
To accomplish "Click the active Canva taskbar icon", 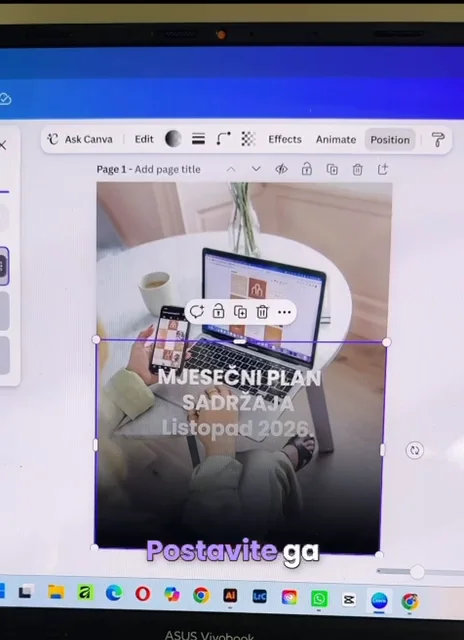I will pyautogui.click(x=379, y=601).
